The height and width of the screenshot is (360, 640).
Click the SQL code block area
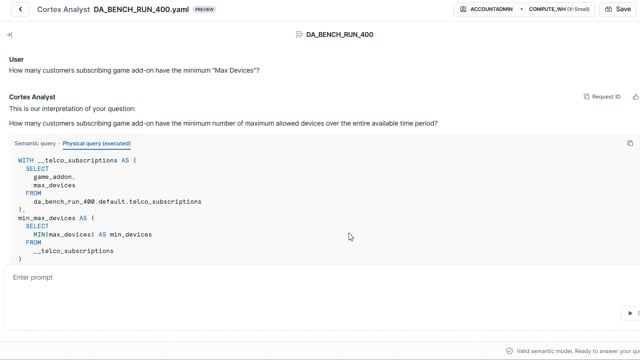click(324, 208)
